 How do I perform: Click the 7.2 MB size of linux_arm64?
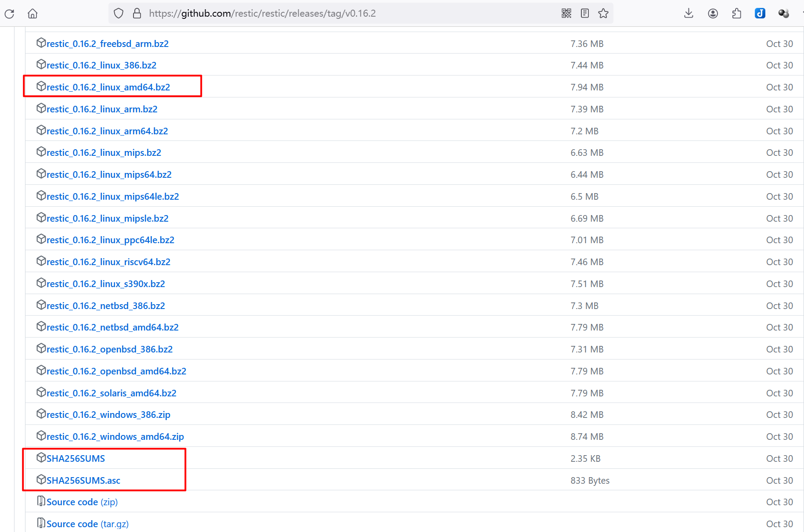(584, 131)
